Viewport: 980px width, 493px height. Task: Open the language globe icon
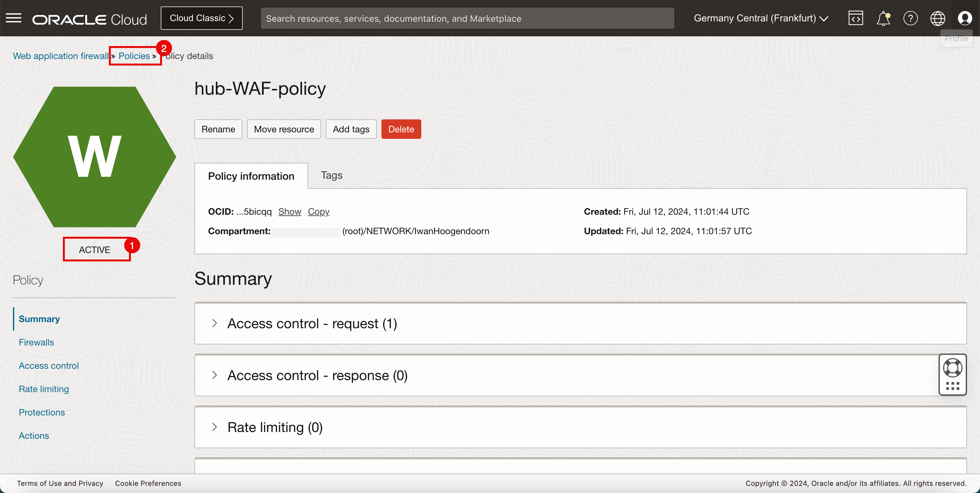click(x=938, y=18)
